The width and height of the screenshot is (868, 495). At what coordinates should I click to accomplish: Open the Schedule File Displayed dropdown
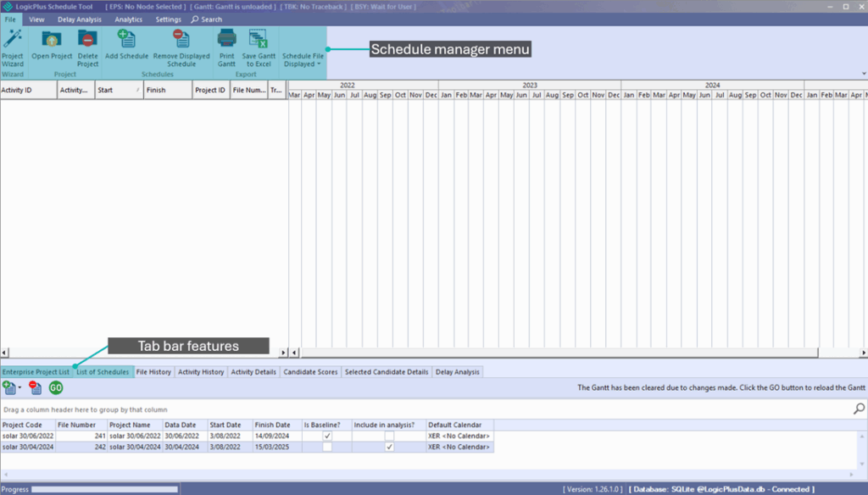click(303, 59)
